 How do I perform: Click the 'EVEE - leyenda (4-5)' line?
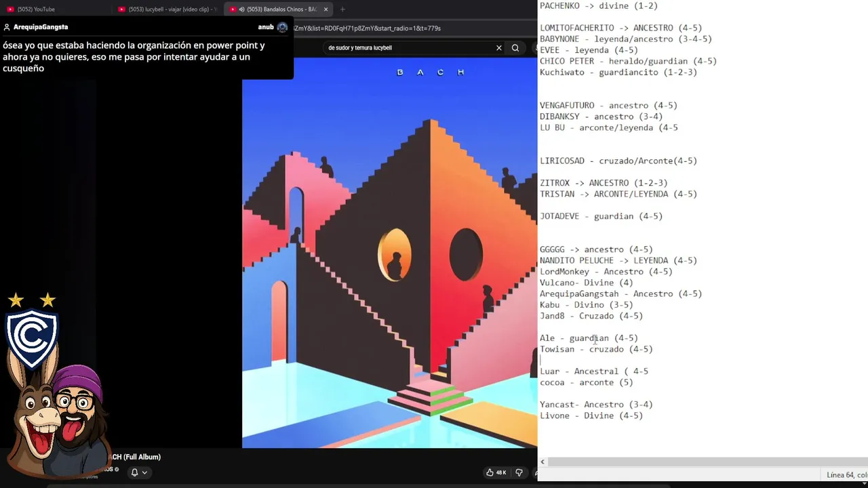pyautogui.click(x=589, y=50)
